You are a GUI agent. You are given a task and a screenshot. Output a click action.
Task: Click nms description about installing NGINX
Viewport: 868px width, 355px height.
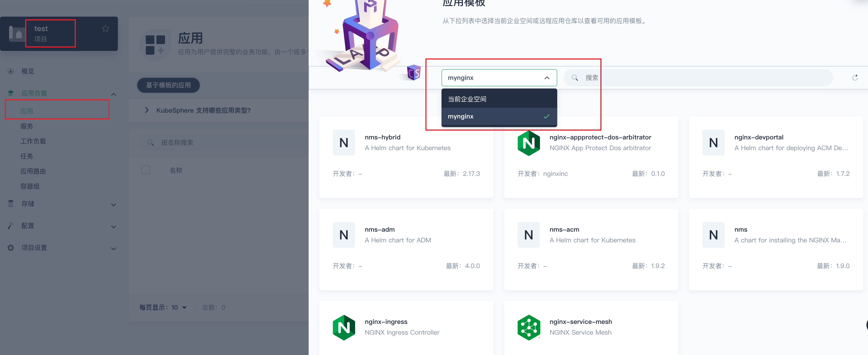click(790, 240)
